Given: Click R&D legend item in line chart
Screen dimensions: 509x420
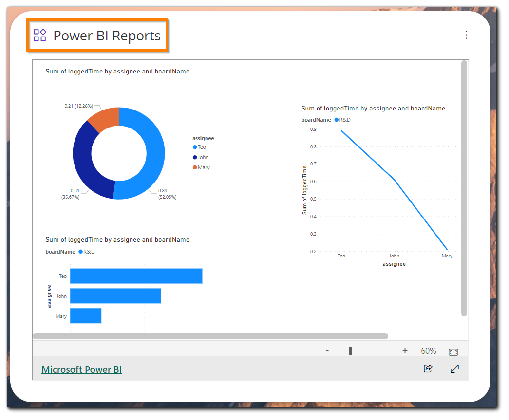Looking at the screenshot, I should tap(342, 120).
